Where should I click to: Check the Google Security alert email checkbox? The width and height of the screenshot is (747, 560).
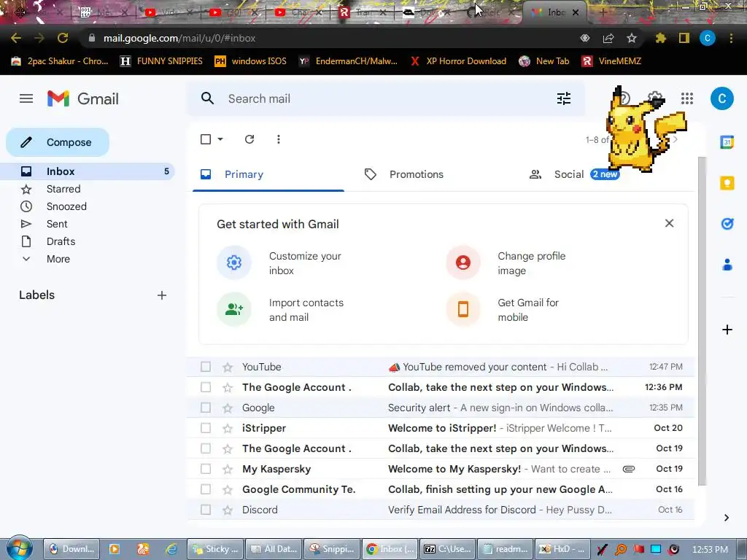tap(206, 408)
